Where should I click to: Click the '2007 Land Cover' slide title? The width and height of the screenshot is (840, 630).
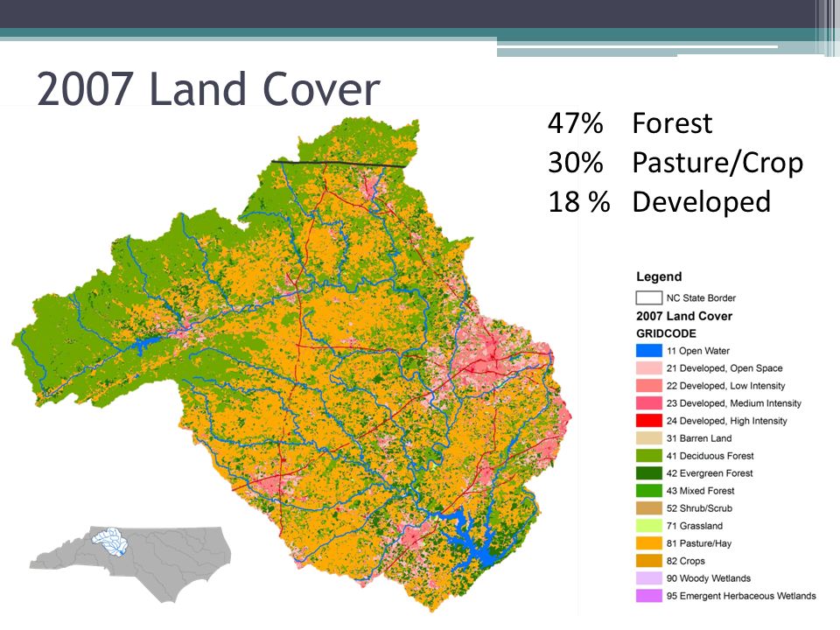click(x=208, y=88)
